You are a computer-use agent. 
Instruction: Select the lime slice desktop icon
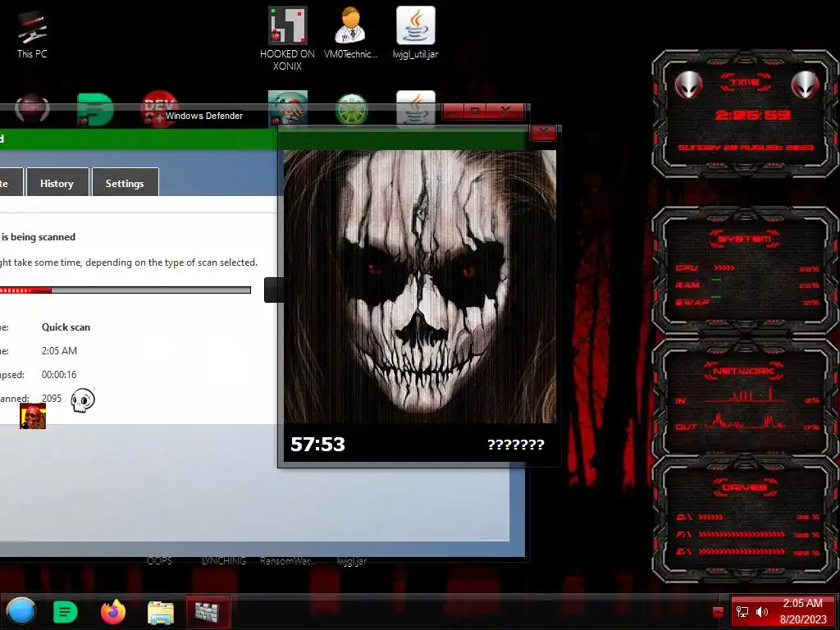tap(351, 110)
